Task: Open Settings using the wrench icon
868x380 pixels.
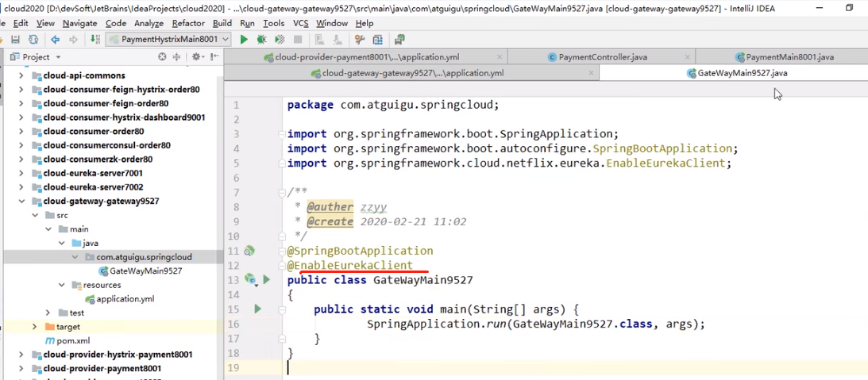Action: pos(360,40)
